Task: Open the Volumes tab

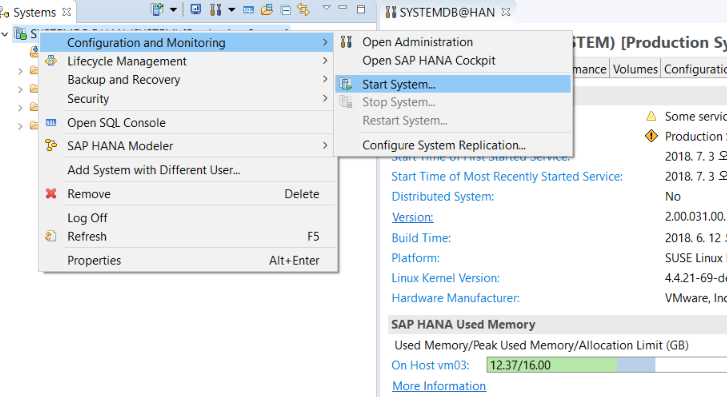Action: [635, 70]
